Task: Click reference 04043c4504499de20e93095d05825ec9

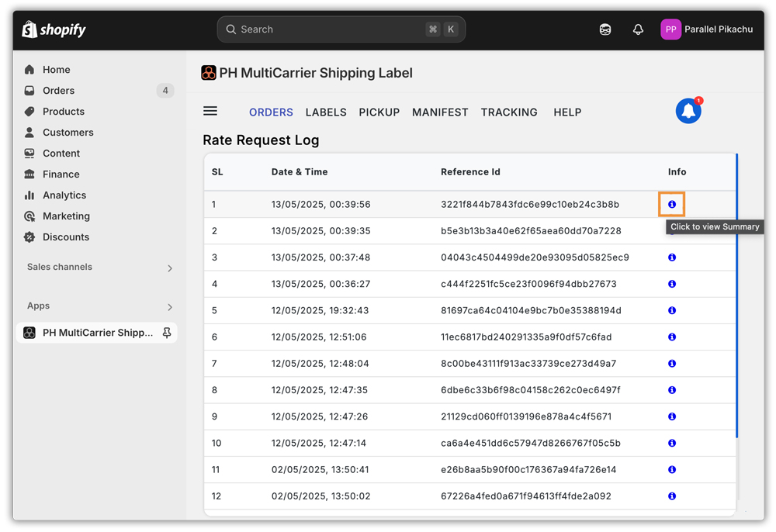Action: click(535, 257)
